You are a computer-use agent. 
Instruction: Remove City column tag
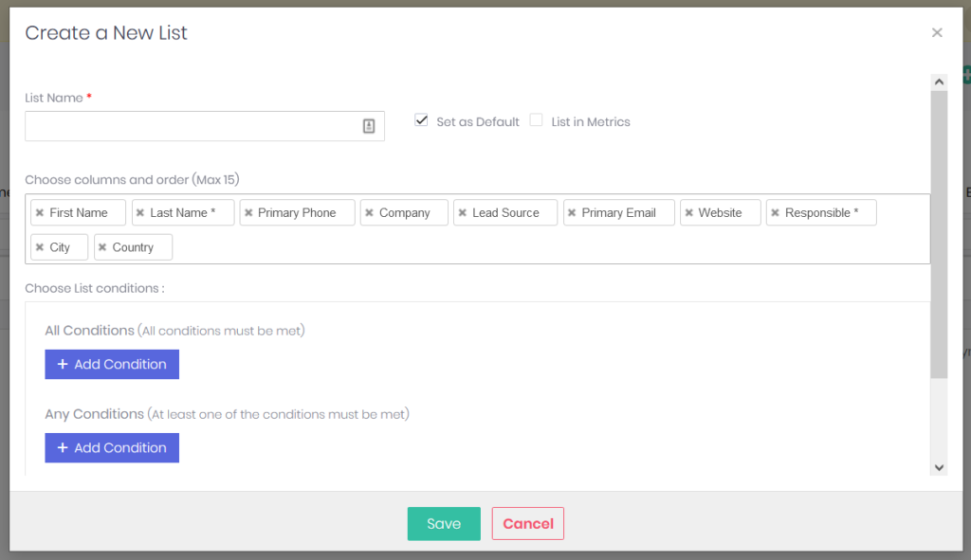coord(40,247)
